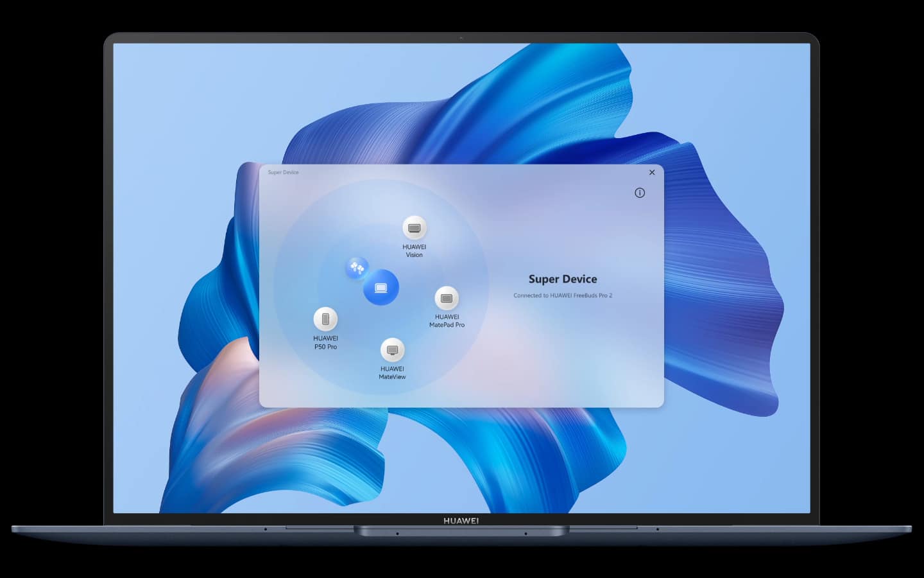Click the Super Device window title text
Viewport: 924px width, 578px height.
click(x=283, y=172)
